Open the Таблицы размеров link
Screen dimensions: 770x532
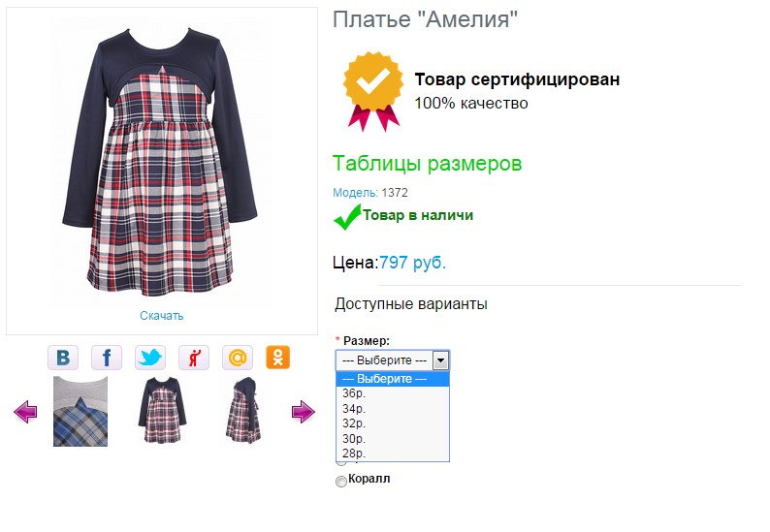point(427,164)
